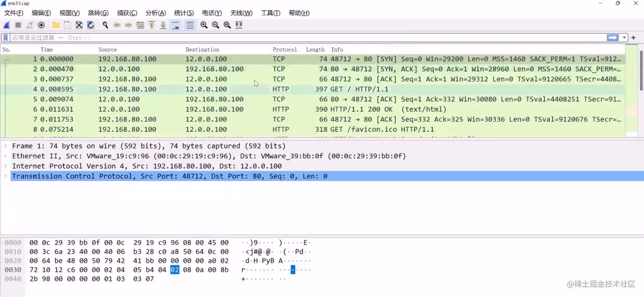Open the 电话(Y) menu

tap(212, 13)
